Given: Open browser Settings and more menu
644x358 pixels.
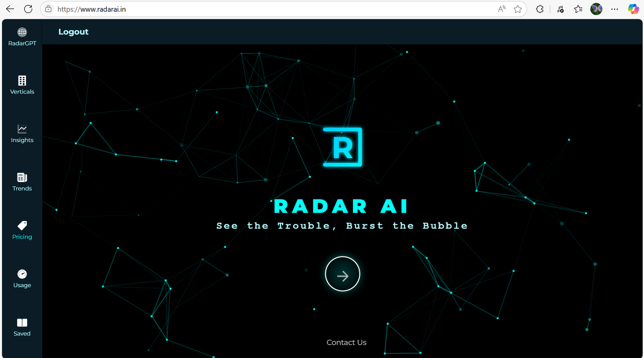Looking at the screenshot, I should click(x=615, y=9).
